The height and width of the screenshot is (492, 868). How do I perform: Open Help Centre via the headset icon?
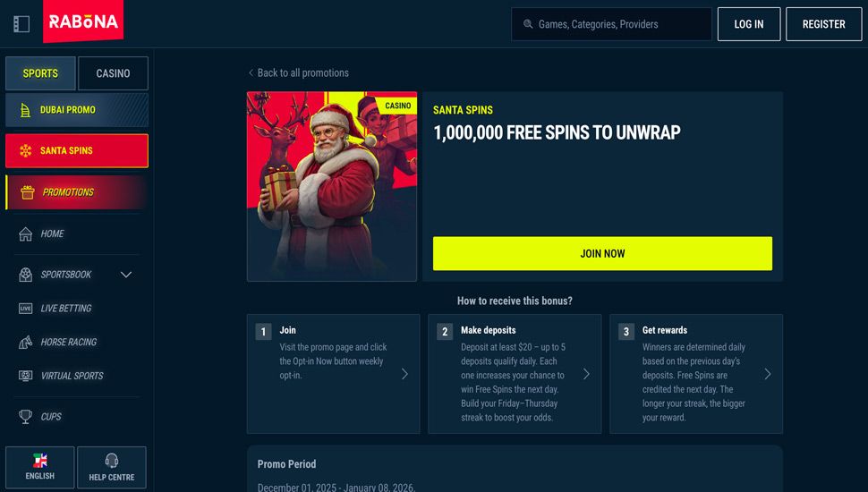(111, 460)
